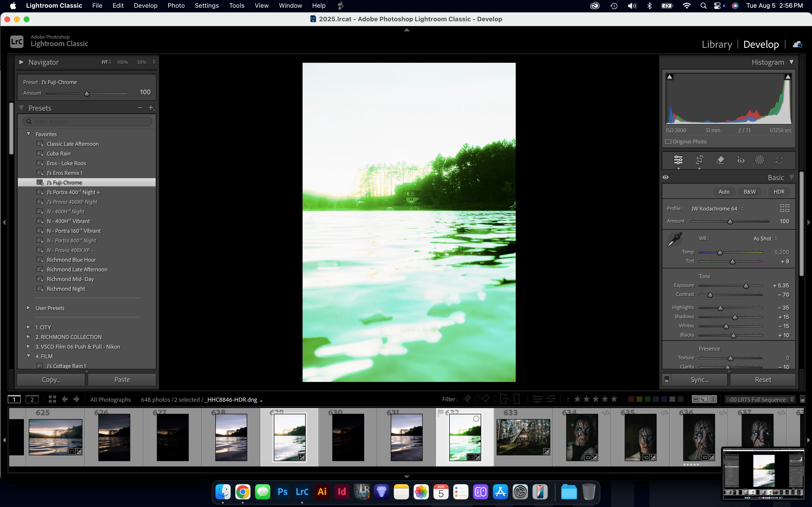Toggle Basic panel visibility eye

click(666, 177)
